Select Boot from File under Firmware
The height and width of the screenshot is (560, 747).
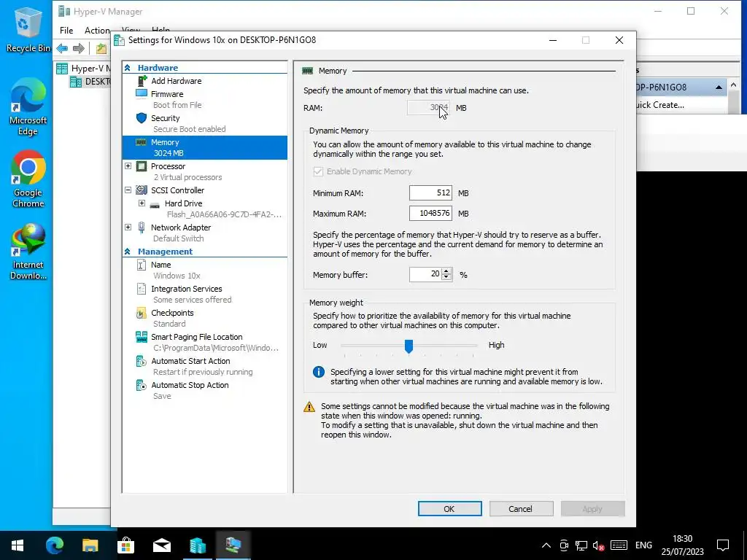[x=177, y=105]
